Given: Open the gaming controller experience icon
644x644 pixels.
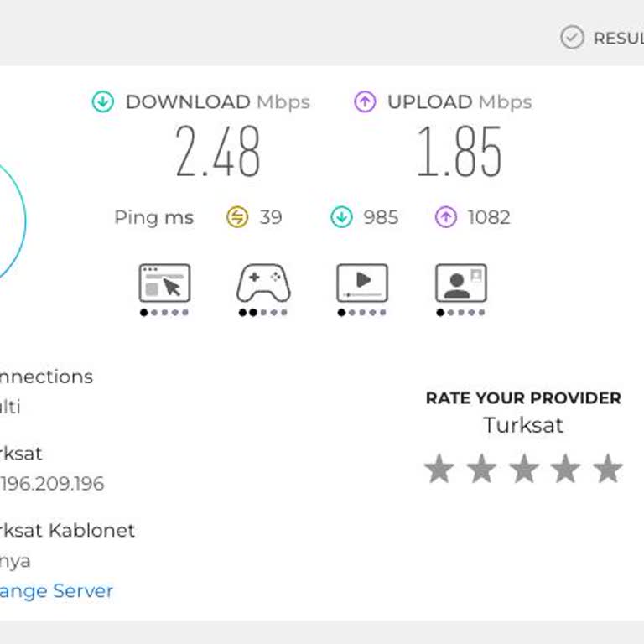Looking at the screenshot, I should tap(263, 283).
